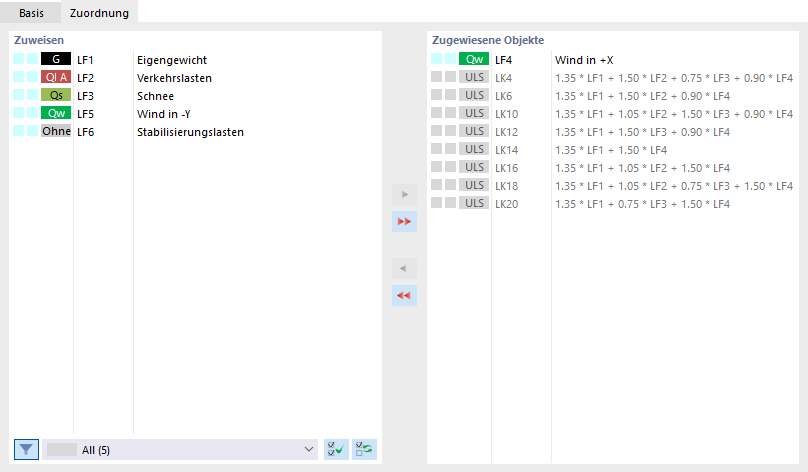Viewport: 808px width, 472px height.
Task: Click the green Qw badge of LF4
Action: [x=474, y=59]
